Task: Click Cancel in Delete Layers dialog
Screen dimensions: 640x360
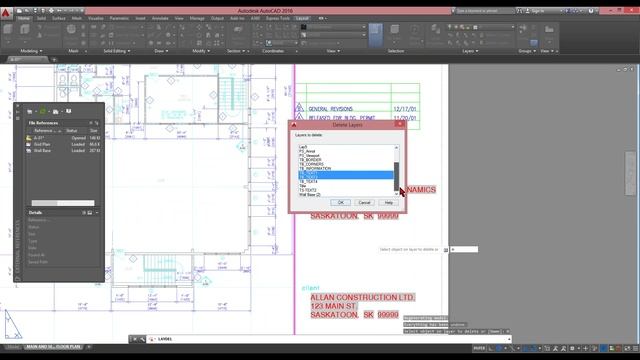Action: [364, 202]
